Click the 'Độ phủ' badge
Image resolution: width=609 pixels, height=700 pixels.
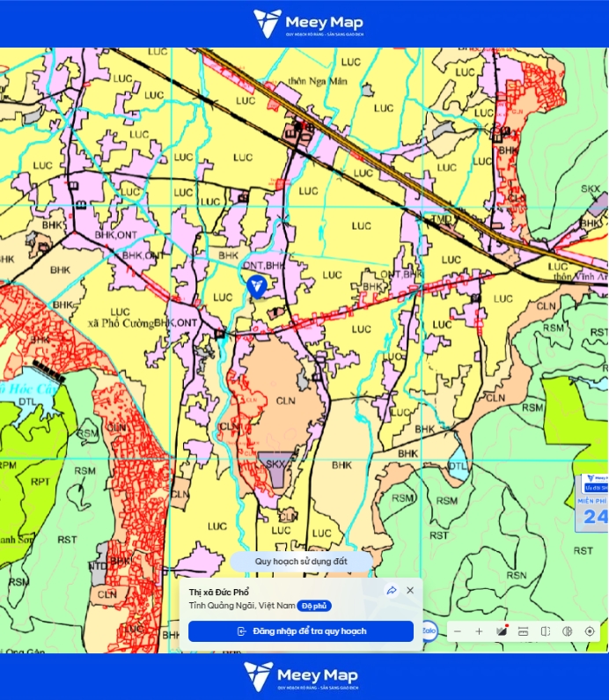(314, 606)
